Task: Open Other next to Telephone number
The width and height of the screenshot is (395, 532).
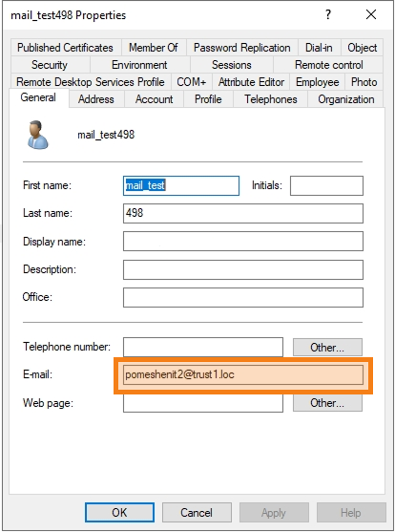Action: pos(327,347)
